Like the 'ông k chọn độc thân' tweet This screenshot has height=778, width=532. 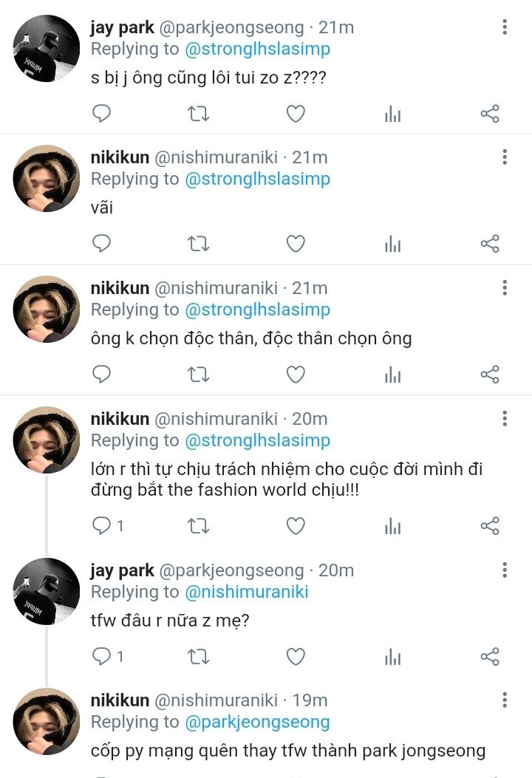(x=296, y=375)
